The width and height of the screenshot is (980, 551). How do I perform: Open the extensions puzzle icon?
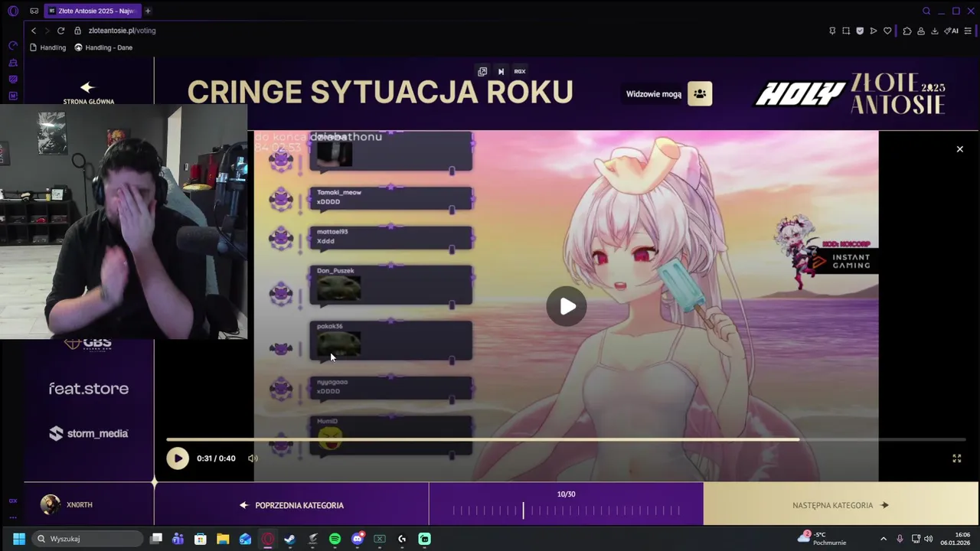pyautogui.click(x=907, y=31)
